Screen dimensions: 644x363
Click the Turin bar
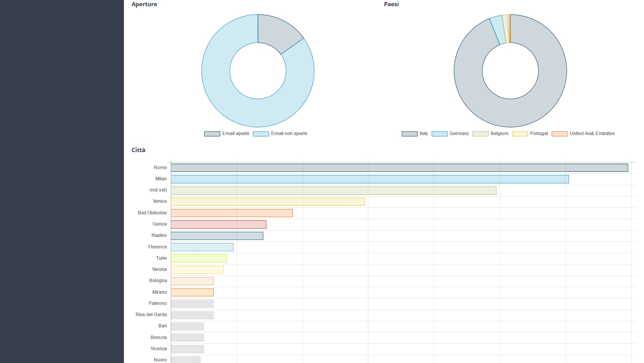click(199, 258)
